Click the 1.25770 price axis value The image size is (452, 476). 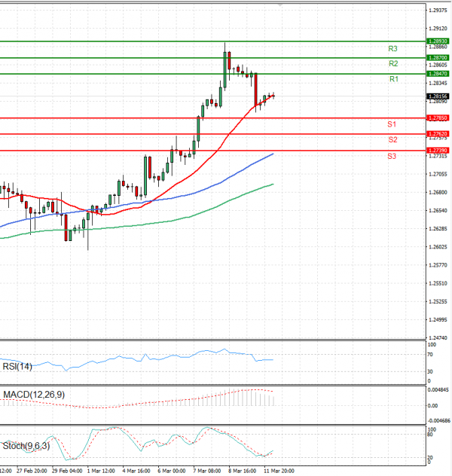coord(438,265)
